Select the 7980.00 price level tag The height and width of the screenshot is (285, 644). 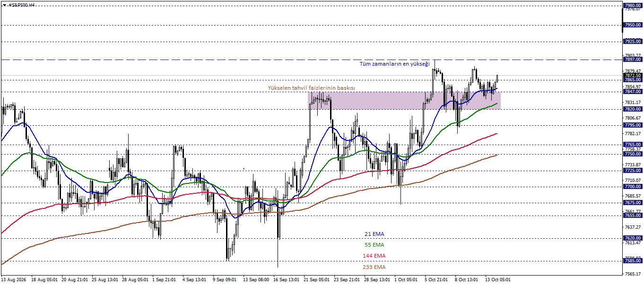coord(633,5)
